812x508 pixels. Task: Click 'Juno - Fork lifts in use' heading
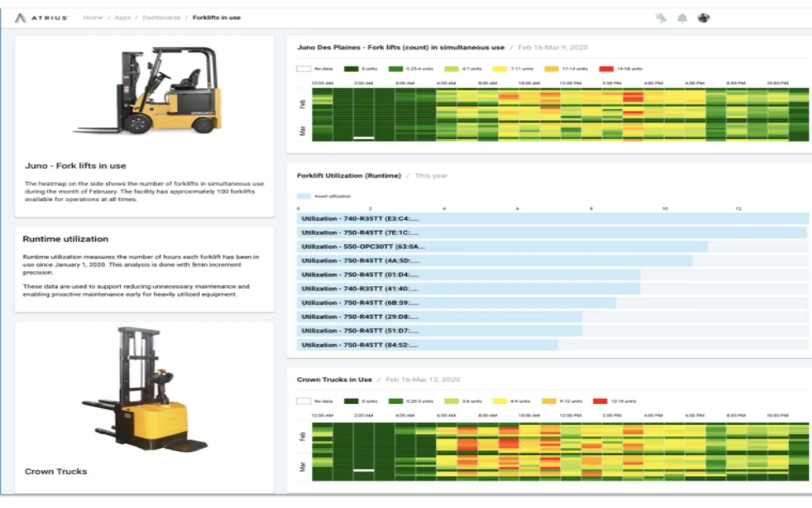[x=76, y=166]
